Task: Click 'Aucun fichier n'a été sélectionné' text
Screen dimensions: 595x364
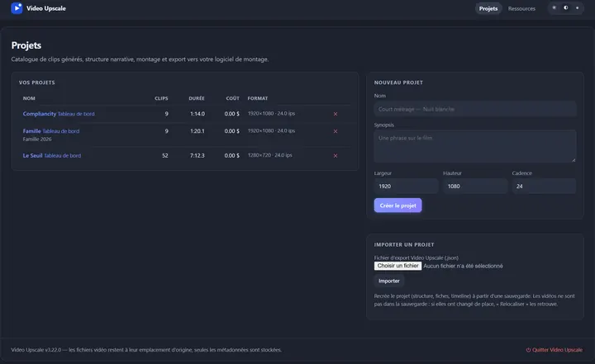Action: pos(463,266)
